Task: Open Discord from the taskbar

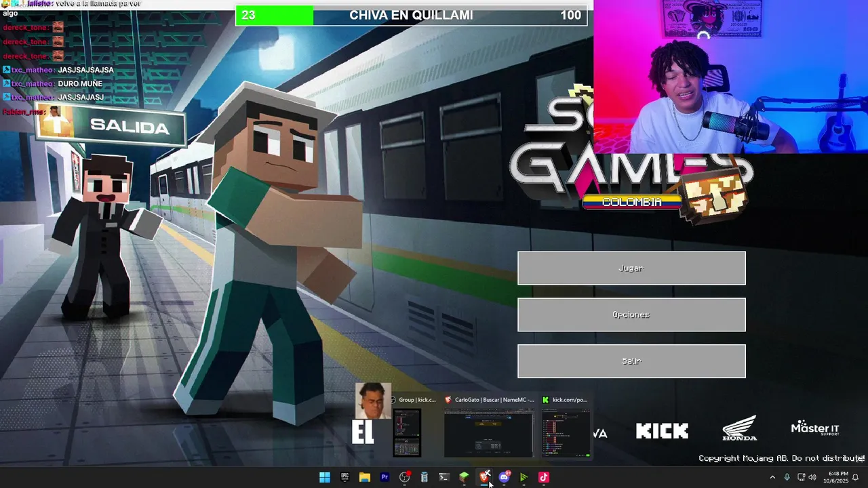Action: point(504,477)
